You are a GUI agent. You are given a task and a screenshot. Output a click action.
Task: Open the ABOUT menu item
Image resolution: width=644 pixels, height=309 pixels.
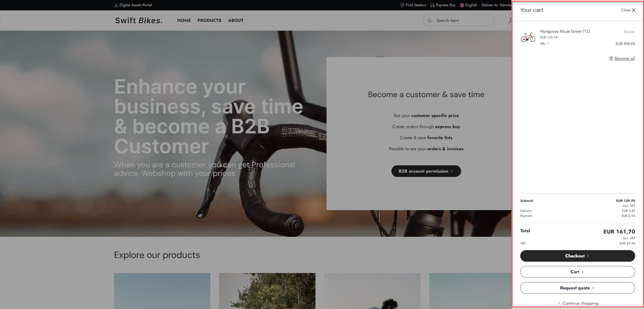[236, 20]
